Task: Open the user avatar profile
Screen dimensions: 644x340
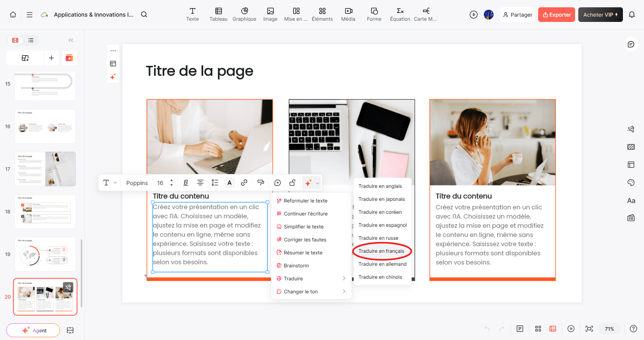Action: point(489,15)
